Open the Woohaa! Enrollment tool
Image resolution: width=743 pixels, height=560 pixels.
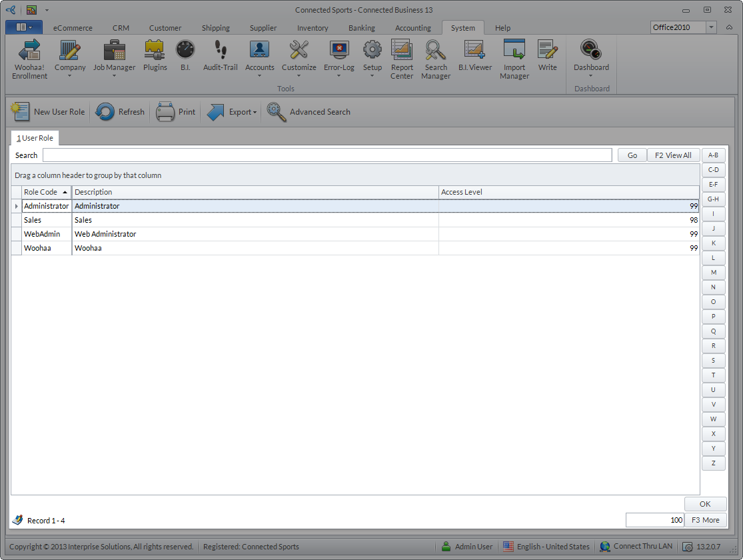29,59
